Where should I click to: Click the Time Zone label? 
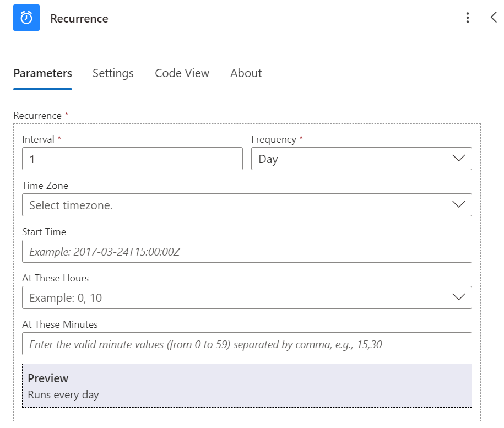45,186
